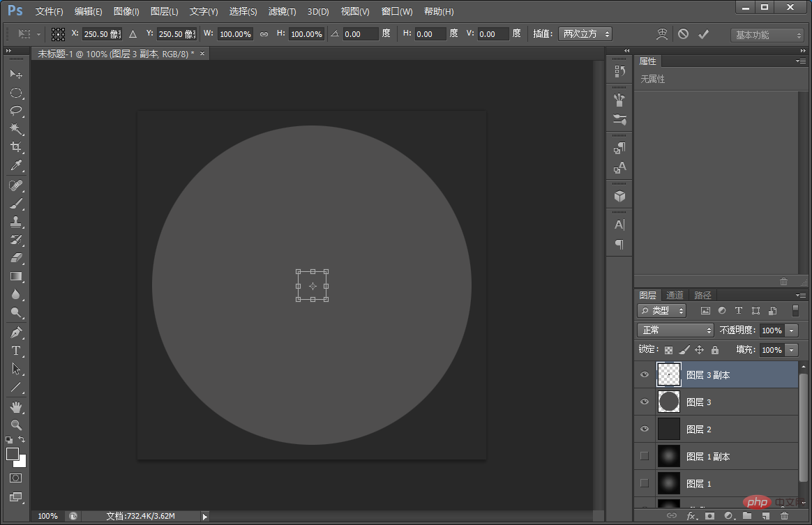Select the Magic Wand tool

pos(16,129)
